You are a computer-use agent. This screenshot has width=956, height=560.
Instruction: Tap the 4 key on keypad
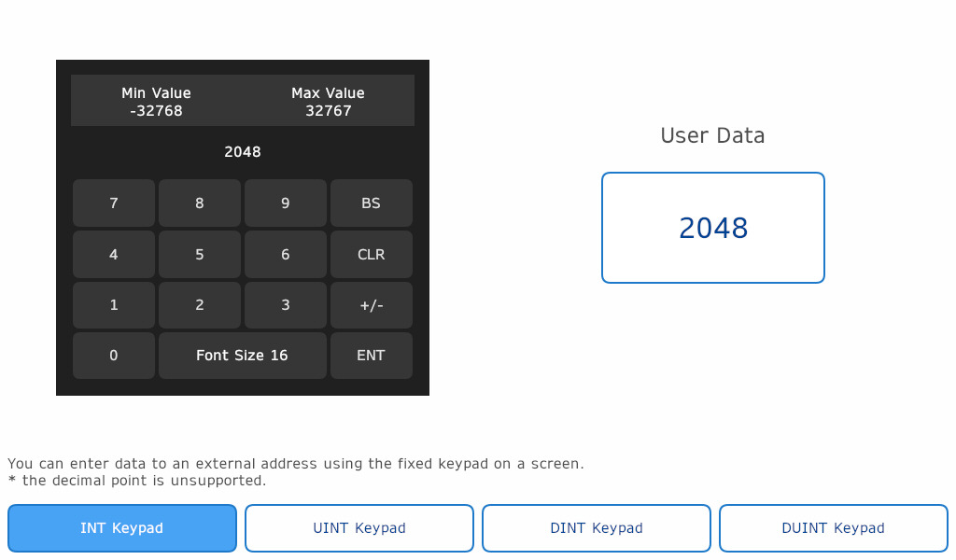pos(113,254)
